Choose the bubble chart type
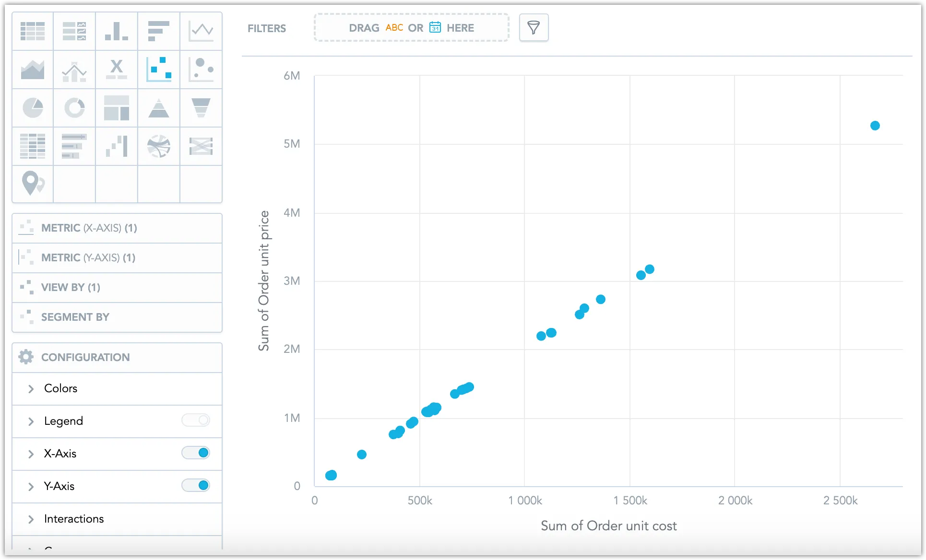926x560 pixels. [201, 70]
